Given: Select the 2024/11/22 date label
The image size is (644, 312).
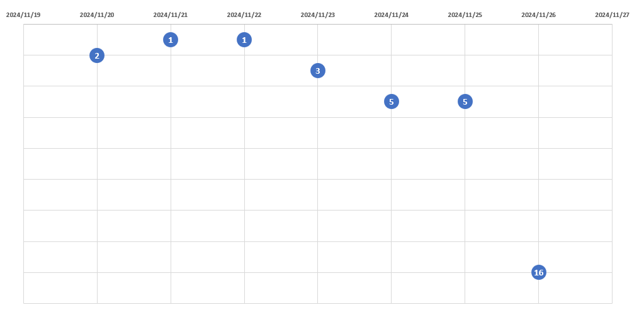Looking at the screenshot, I should coord(244,15).
